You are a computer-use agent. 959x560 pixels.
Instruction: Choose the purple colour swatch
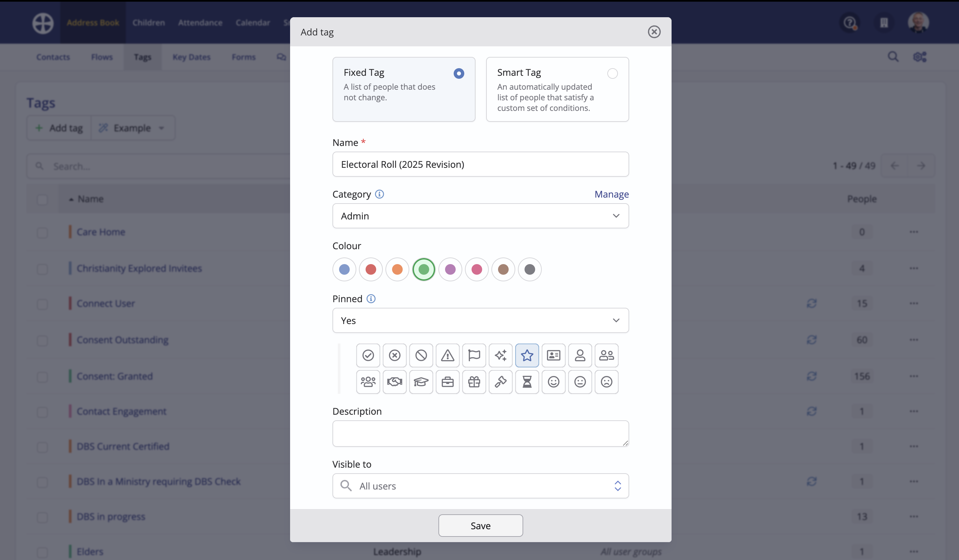tap(450, 270)
